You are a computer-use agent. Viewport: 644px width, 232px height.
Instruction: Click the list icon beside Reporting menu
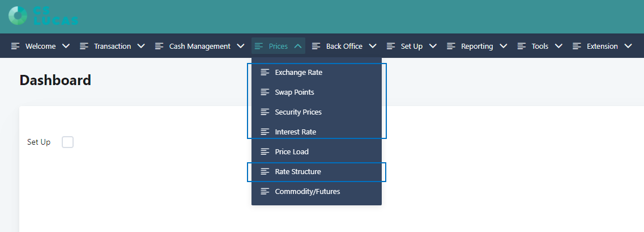(x=451, y=47)
